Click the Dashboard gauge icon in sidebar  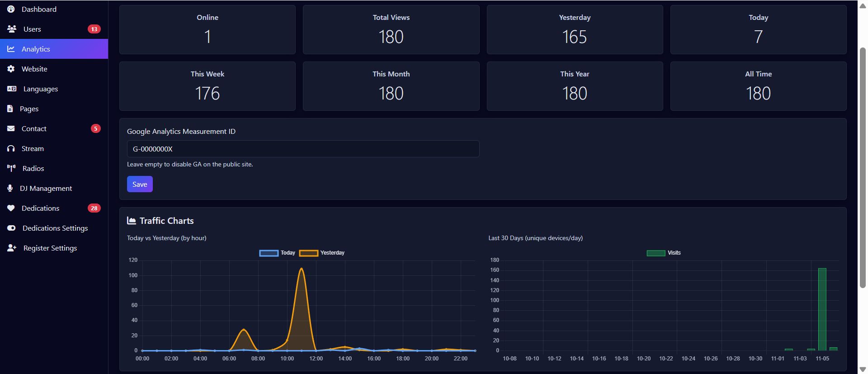point(11,9)
